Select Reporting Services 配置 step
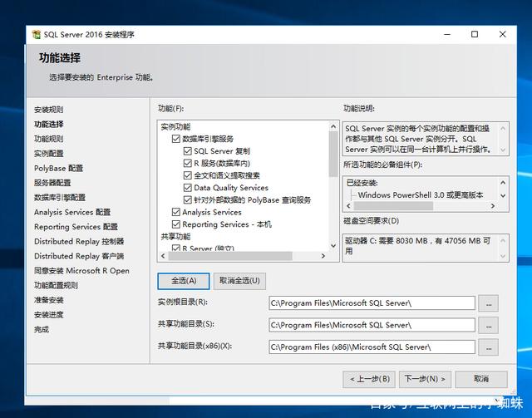Screen dimensions: 532x418 point(76,227)
